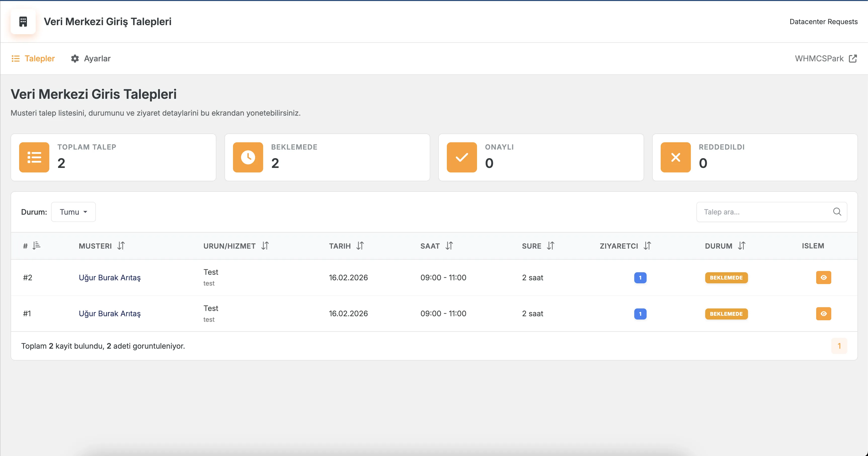View request #2 with the eye button
Screen dimensions: 868x456
[823, 278]
